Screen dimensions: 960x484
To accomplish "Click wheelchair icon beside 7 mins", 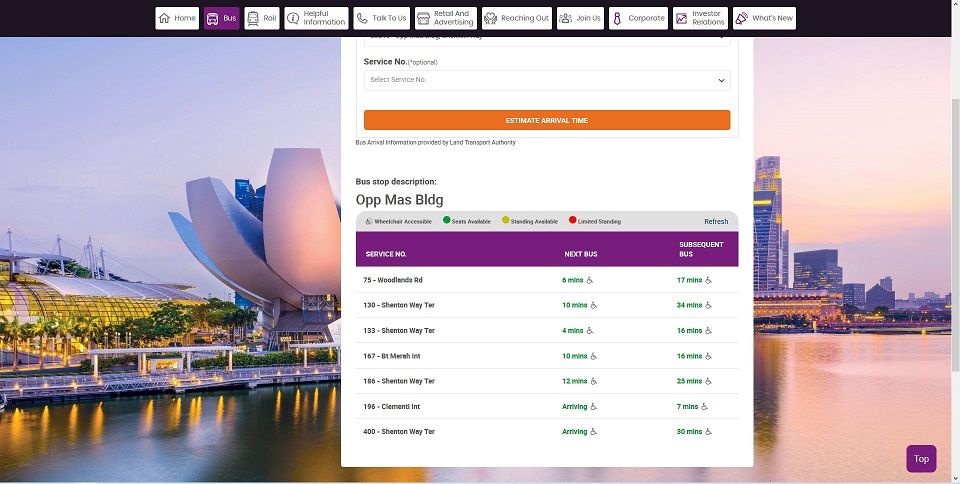I will coord(705,406).
